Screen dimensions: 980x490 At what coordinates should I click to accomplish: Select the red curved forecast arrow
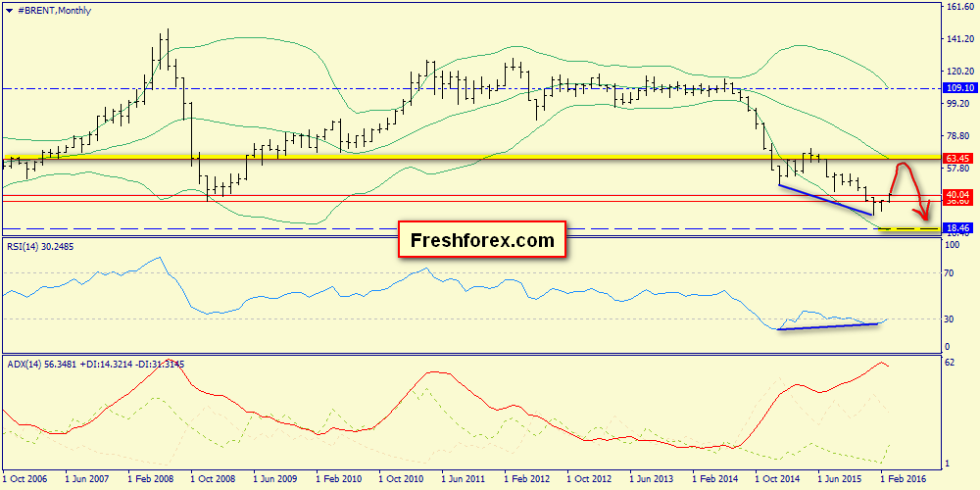910,191
